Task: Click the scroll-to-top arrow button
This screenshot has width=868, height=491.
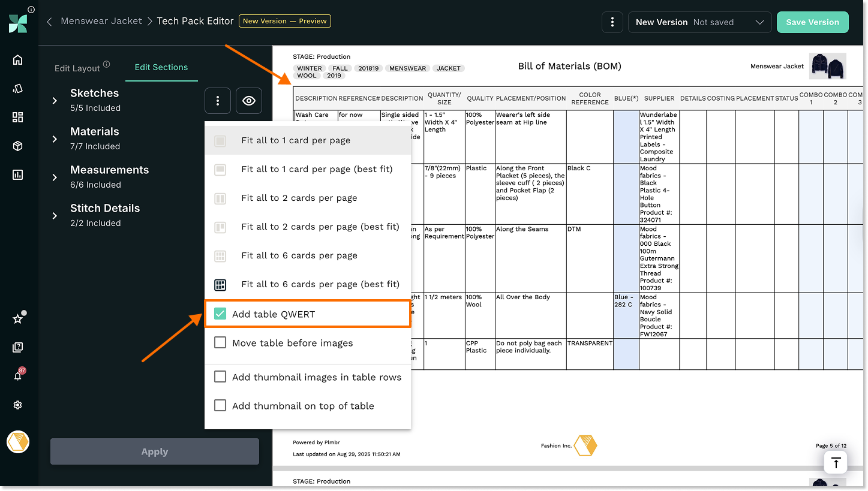Action: (x=836, y=463)
